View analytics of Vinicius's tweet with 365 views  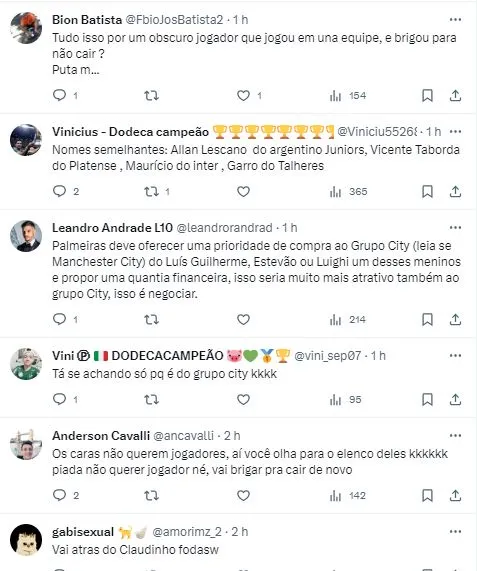[x=348, y=191]
